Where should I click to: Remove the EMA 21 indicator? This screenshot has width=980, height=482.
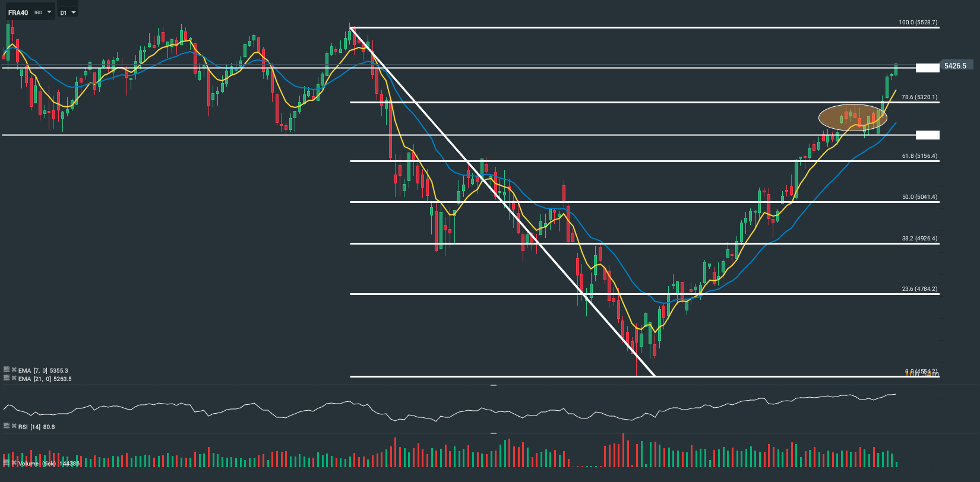[x=14, y=378]
